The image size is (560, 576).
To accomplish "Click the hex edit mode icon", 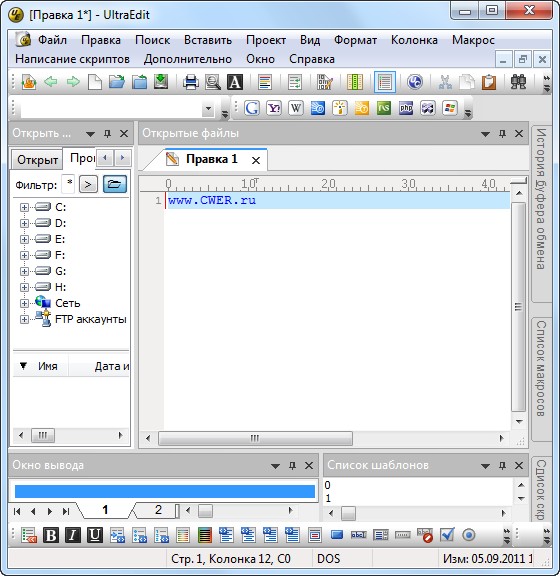I will 325,82.
